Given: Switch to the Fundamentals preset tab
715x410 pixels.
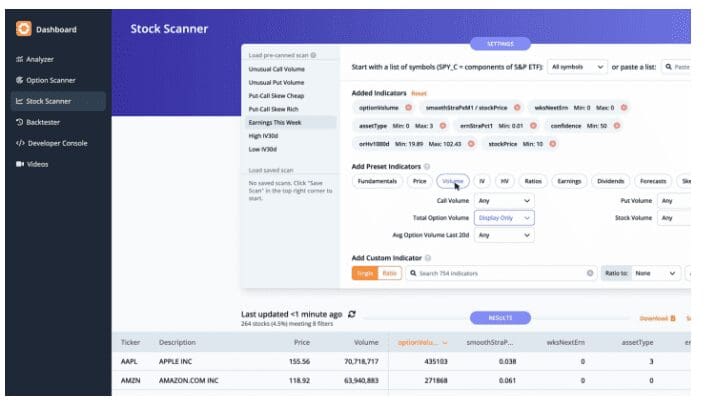Looking at the screenshot, I should point(376,182).
